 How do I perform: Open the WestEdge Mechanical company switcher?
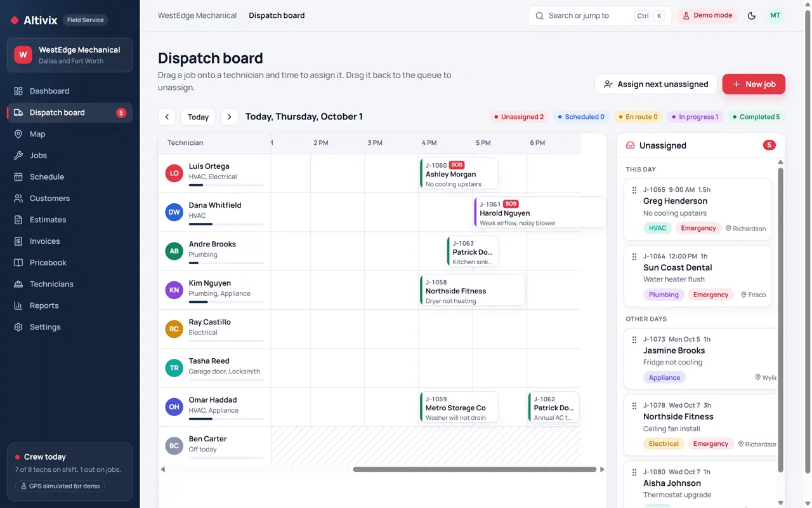[70, 55]
